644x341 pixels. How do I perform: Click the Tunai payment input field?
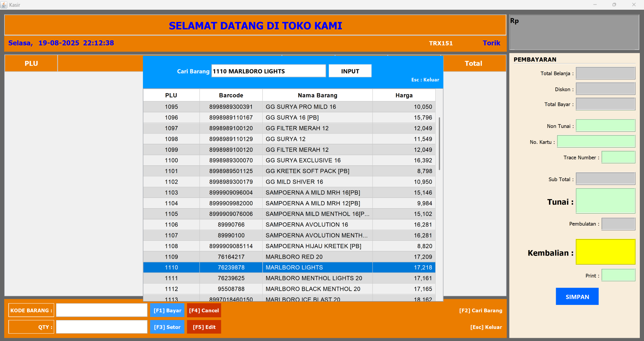(x=605, y=201)
